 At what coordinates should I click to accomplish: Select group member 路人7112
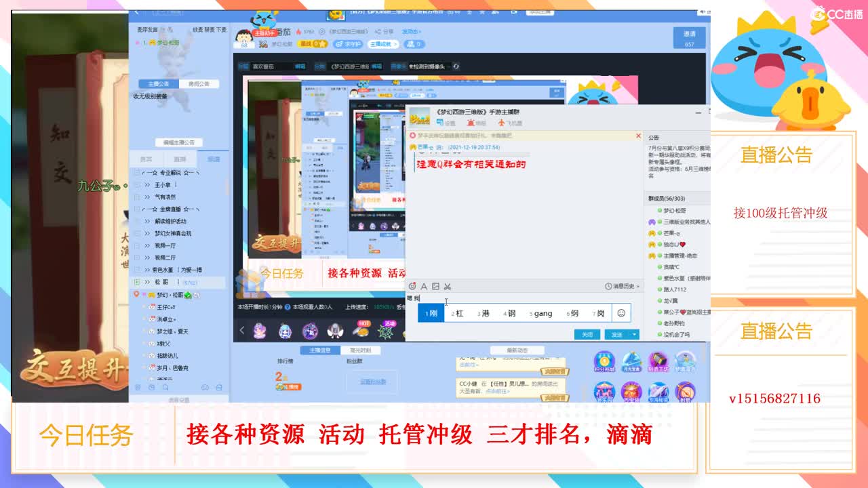pyautogui.click(x=674, y=289)
